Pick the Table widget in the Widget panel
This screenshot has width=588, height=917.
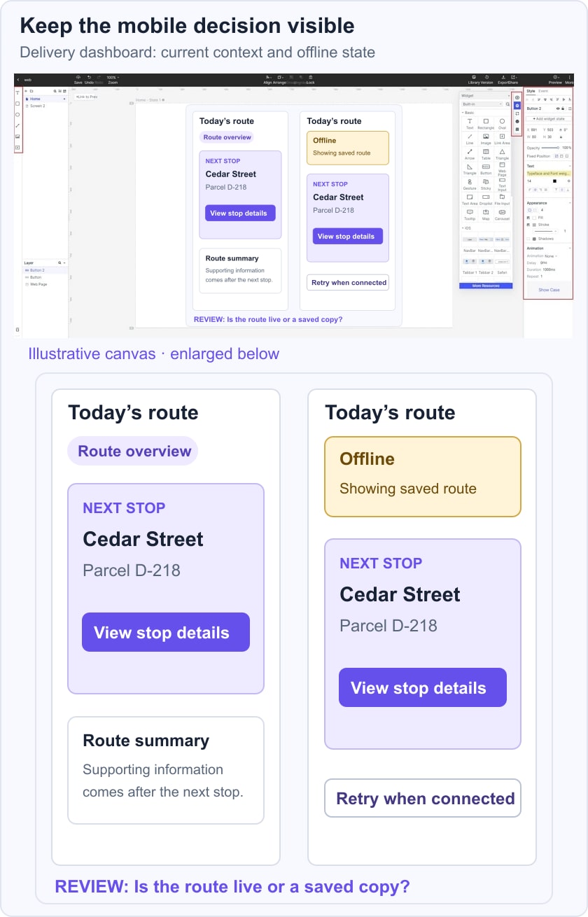tap(486, 154)
